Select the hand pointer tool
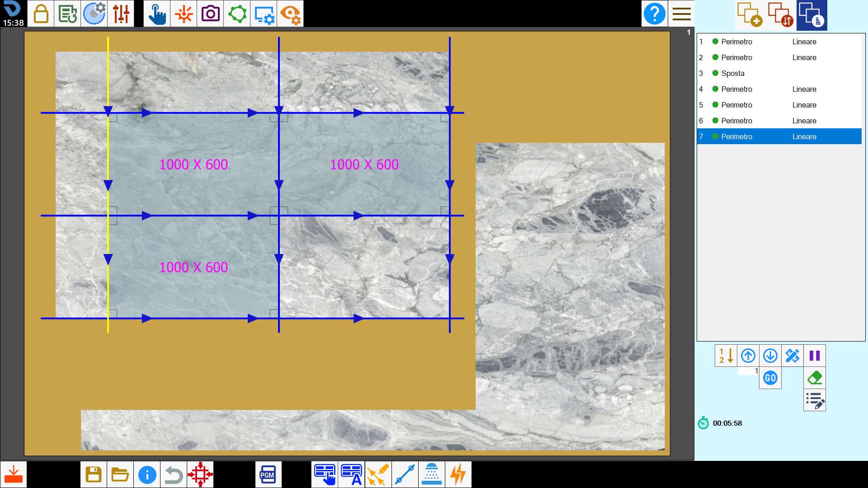Screen dimensions: 868x488 [x=157, y=14]
